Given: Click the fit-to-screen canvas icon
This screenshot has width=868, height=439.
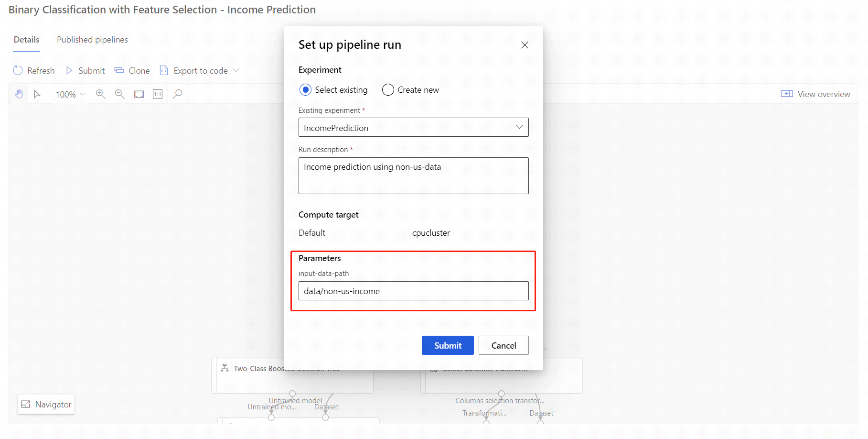Looking at the screenshot, I should 139,94.
